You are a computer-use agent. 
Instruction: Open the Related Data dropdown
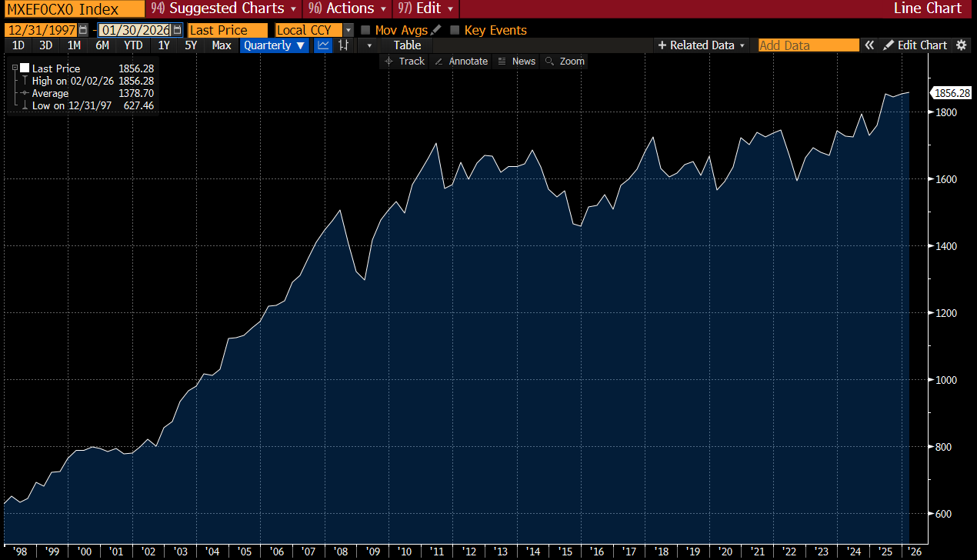pos(701,45)
